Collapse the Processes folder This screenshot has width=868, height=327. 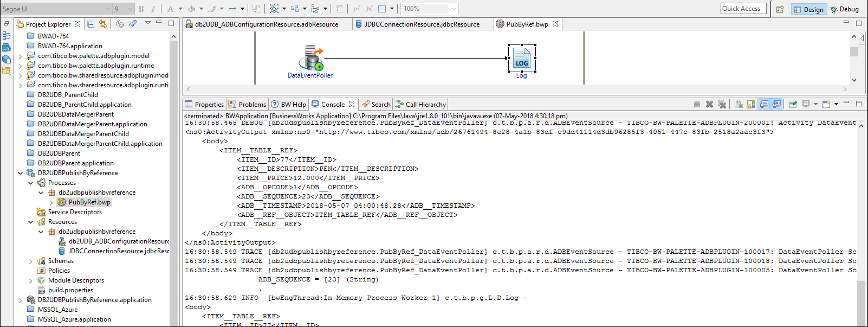point(30,183)
